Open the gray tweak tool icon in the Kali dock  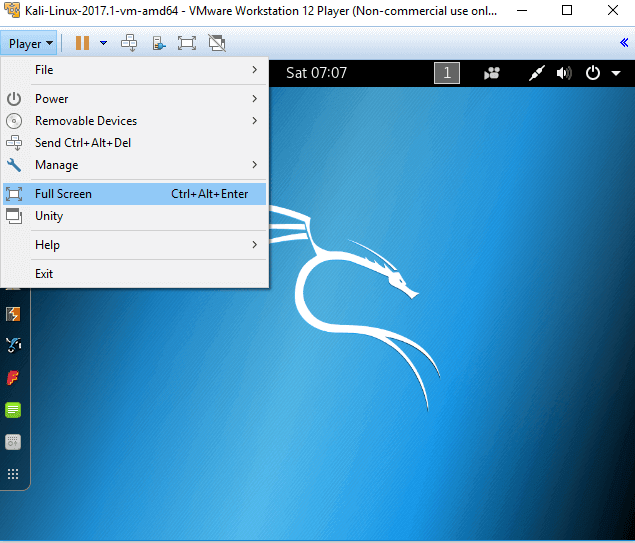tap(13, 442)
